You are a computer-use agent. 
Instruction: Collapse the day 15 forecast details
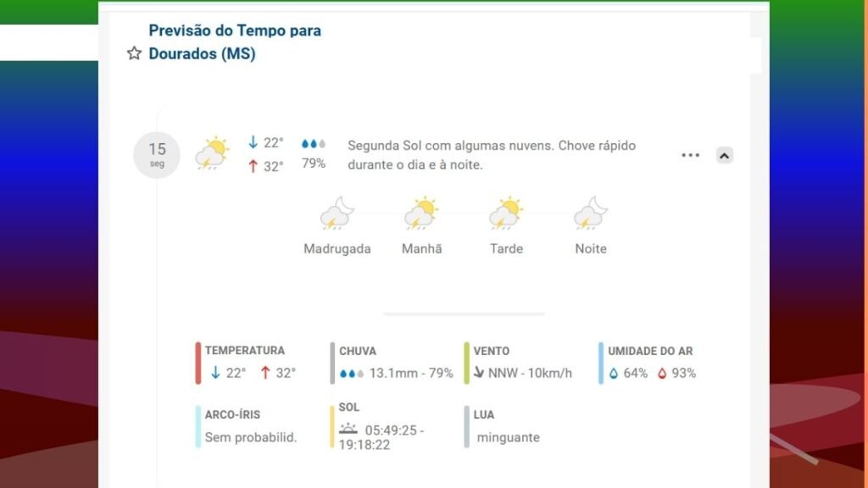724,155
